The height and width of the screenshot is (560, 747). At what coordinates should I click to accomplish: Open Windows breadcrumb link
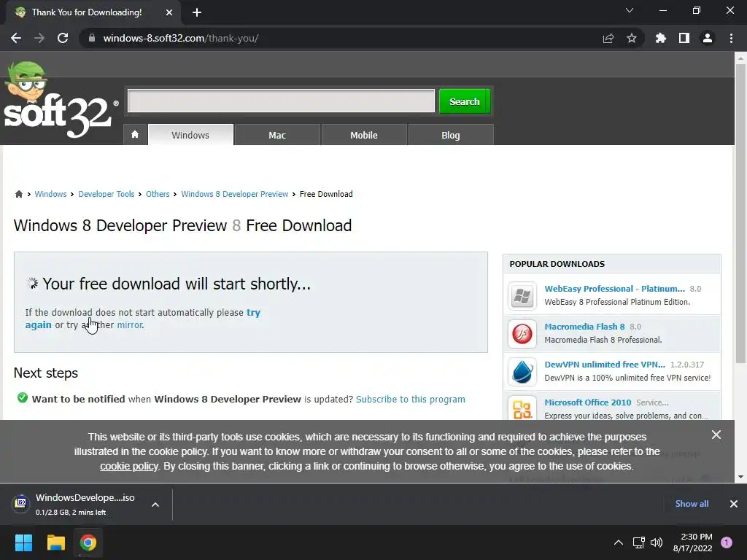coord(50,194)
